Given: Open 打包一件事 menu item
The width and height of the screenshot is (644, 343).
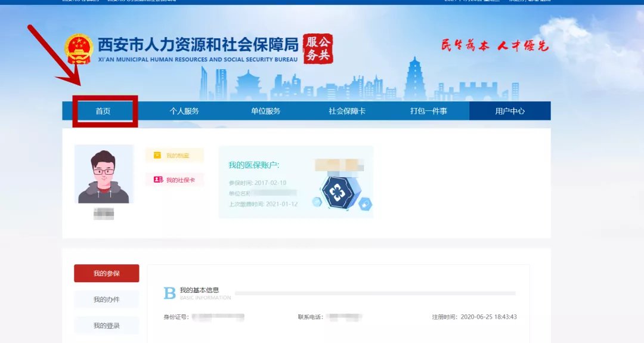Looking at the screenshot, I should click(428, 111).
